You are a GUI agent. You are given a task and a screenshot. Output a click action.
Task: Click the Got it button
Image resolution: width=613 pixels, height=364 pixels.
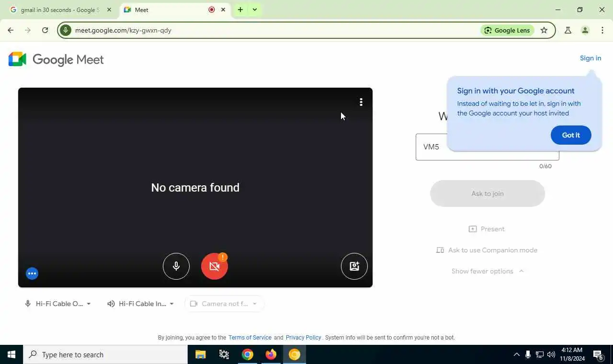click(x=571, y=135)
